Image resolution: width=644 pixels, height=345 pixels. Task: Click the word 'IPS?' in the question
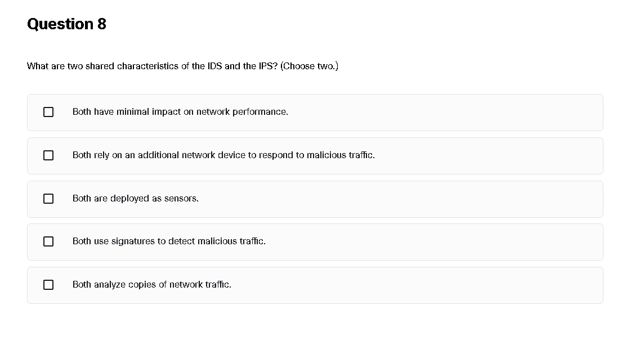(x=267, y=66)
